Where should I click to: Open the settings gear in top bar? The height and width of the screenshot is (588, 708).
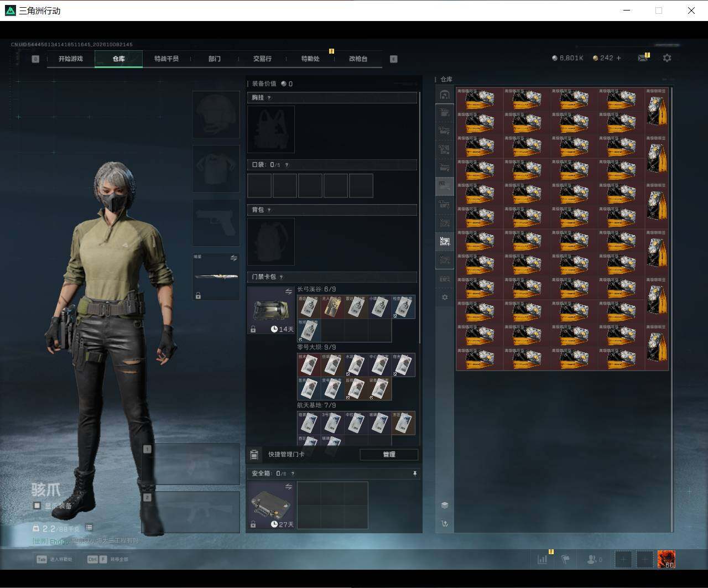(x=667, y=58)
